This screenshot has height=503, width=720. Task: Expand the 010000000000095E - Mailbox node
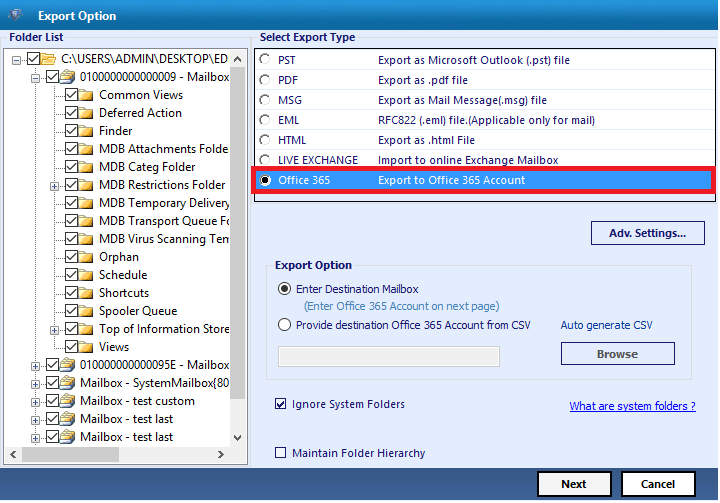point(35,367)
